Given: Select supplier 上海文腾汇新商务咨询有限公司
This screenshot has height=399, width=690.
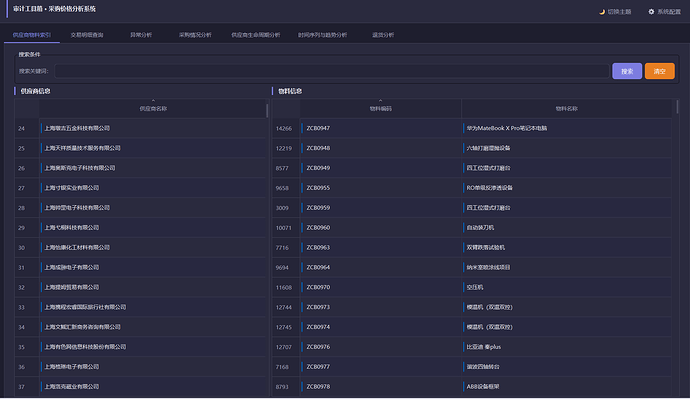Looking at the screenshot, I should coord(82,327).
